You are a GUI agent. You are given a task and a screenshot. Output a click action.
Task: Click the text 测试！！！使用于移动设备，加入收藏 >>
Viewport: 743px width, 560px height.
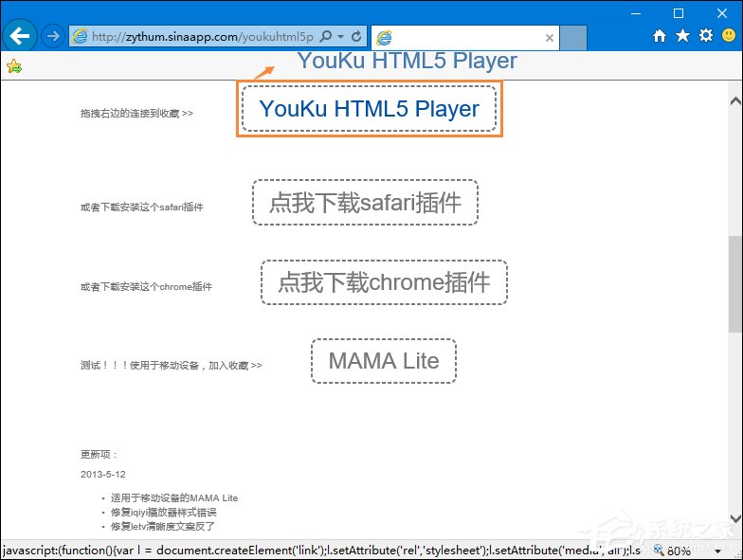171,366
